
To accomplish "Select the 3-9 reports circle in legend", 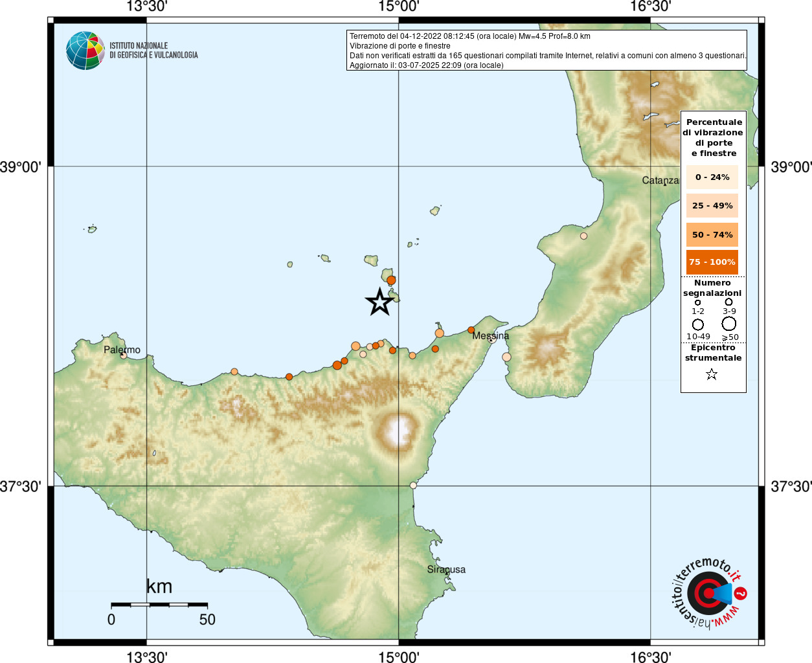I will click(x=728, y=302).
